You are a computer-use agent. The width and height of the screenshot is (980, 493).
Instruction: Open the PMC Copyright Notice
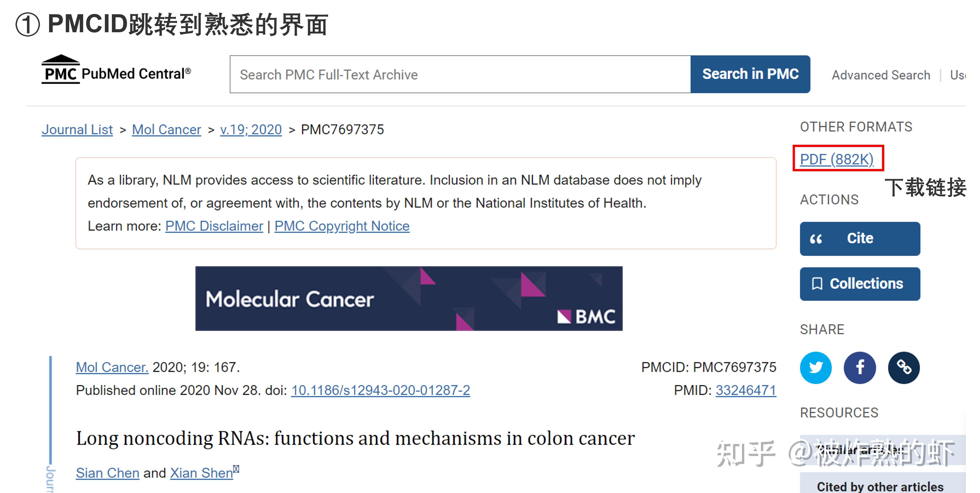(x=342, y=226)
